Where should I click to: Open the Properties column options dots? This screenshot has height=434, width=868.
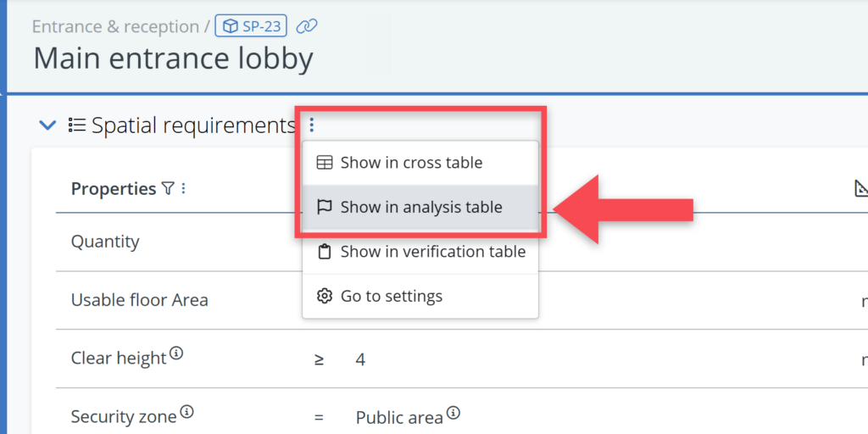click(x=183, y=188)
